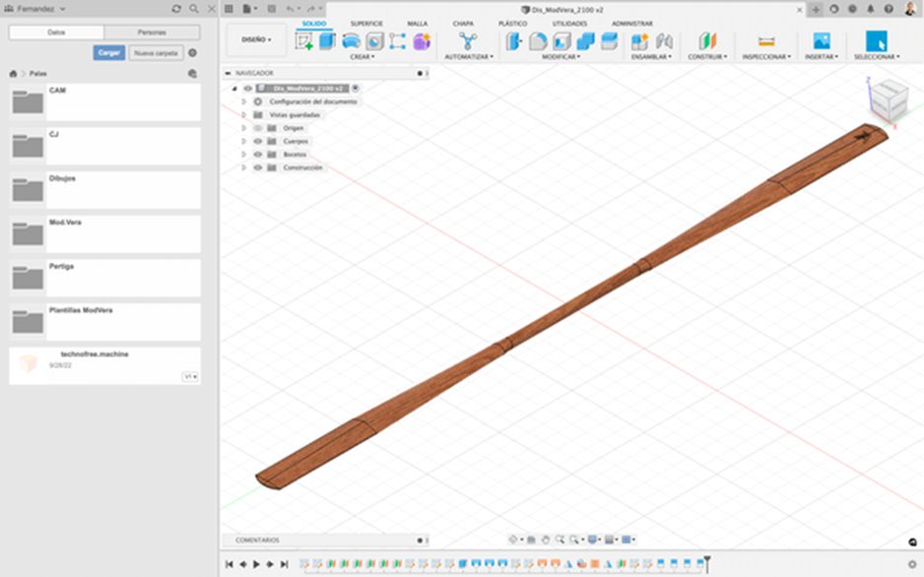The height and width of the screenshot is (577, 924).
Task: Expand Configuración del documento node
Action: pos(244,101)
